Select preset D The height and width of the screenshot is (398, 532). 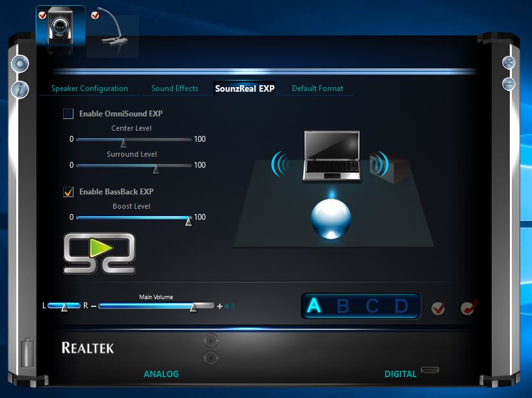pos(401,306)
